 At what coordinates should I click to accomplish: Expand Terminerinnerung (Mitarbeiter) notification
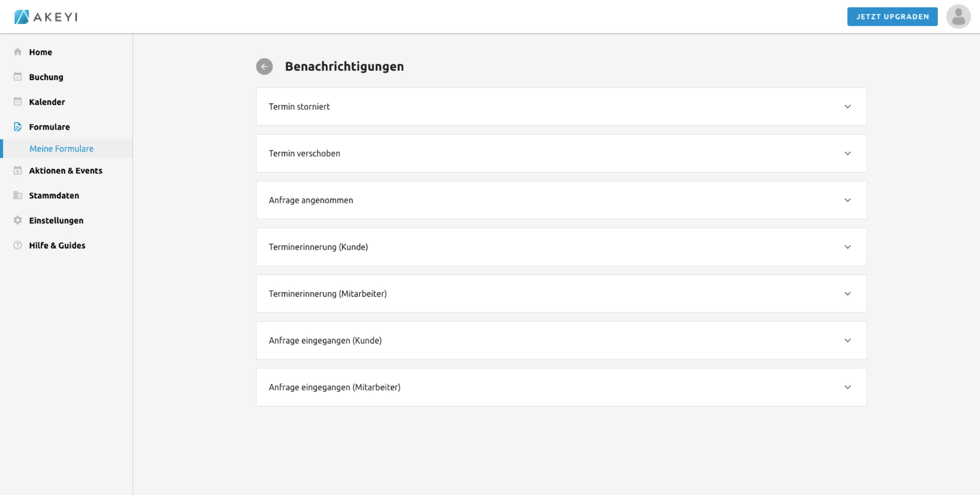tap(848, 294)
